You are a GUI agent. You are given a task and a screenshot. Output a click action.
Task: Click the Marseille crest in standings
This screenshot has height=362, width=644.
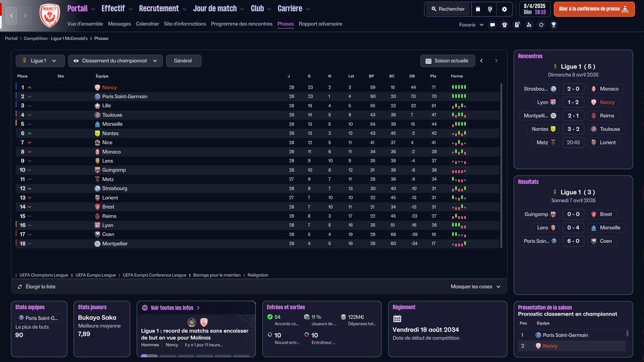pos(97,124)
